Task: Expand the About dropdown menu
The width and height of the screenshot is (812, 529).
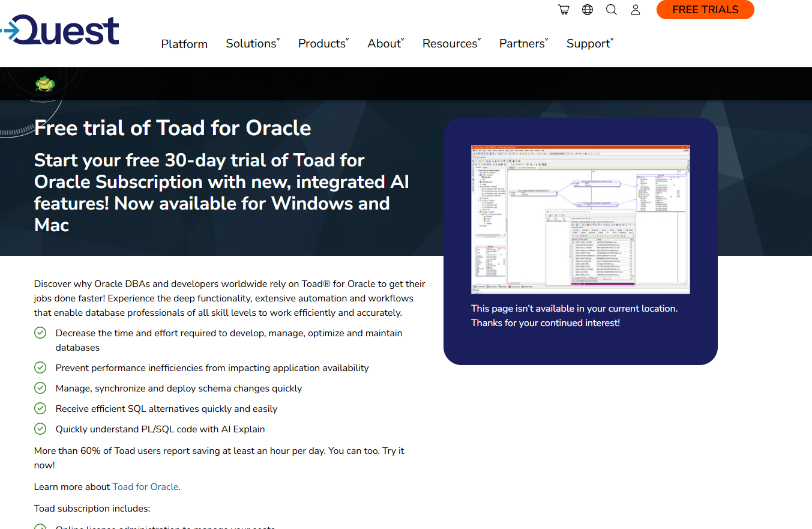Action: [x=386, y=44]
